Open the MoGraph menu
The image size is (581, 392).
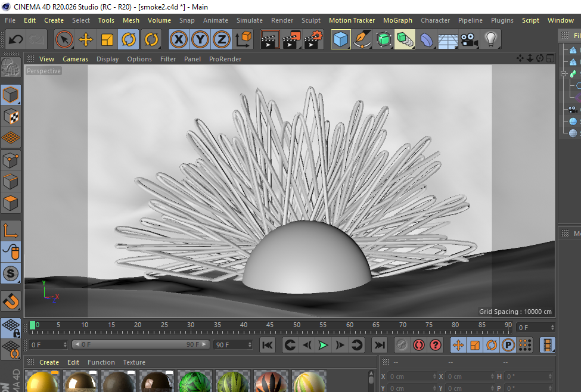pos(397,20)
